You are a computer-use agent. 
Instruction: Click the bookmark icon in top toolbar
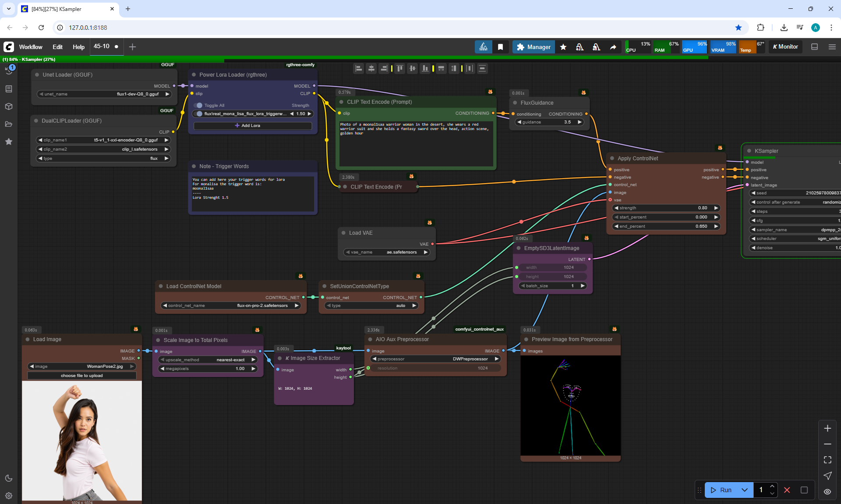[500, 47]
